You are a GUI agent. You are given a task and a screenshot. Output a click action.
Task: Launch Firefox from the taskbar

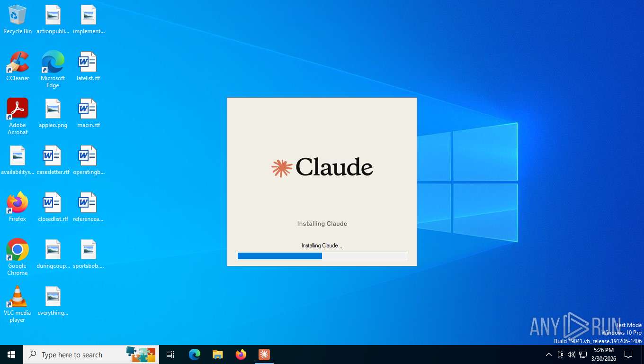click(x=241, y=355)
